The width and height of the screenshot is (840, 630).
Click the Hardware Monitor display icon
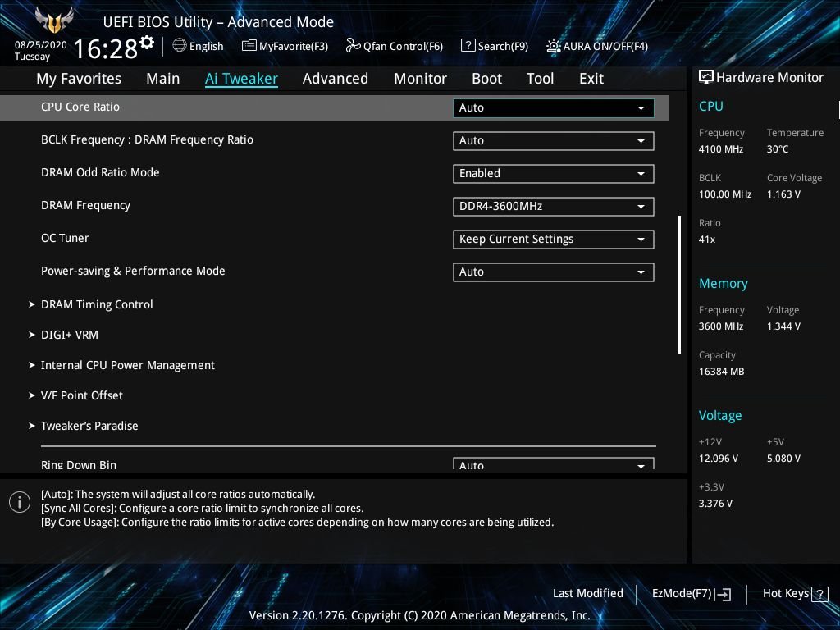[x=706, y=78]
